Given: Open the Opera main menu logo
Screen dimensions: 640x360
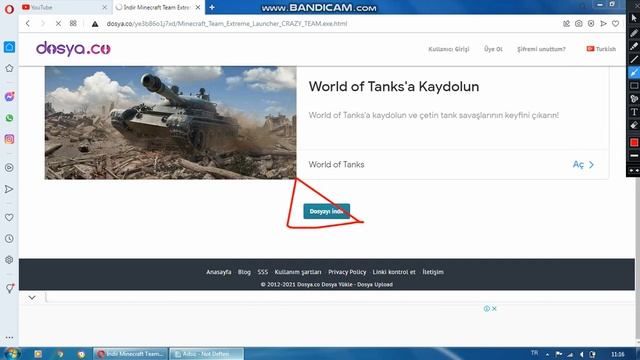Looking at the screenshot, I should [9, 9].
